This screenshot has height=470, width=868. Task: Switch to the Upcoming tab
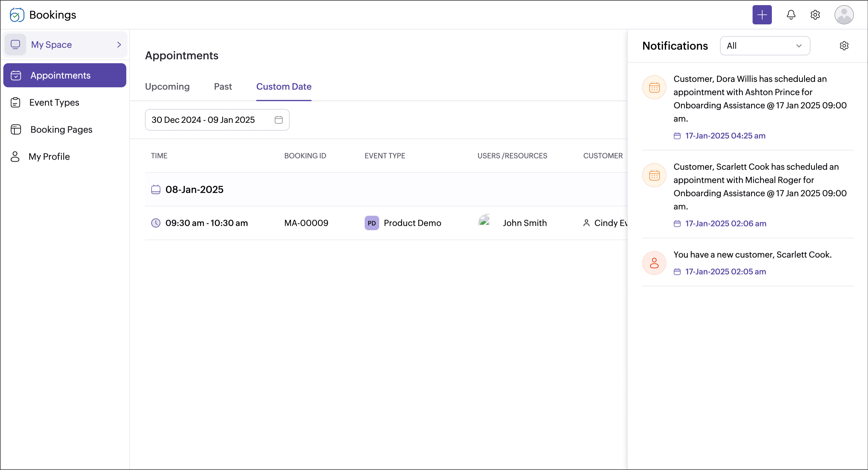(167, 87)
